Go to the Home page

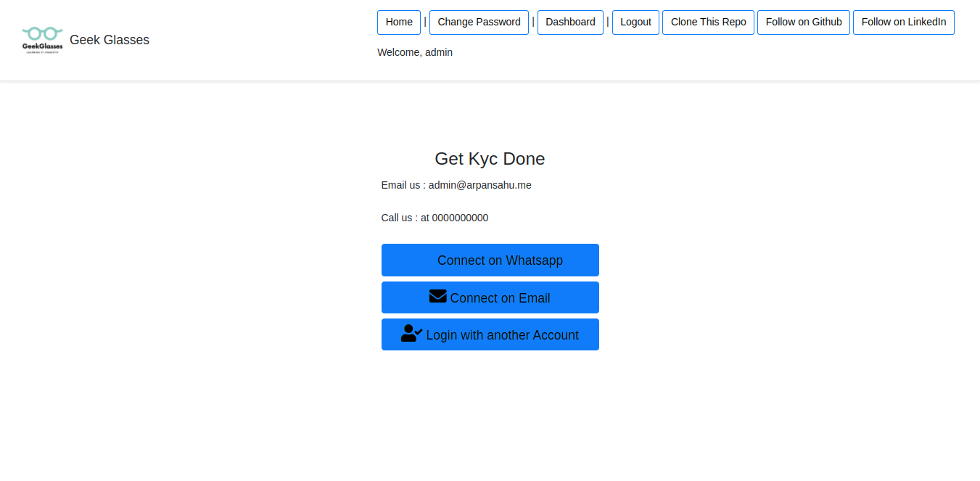point(399,22)
